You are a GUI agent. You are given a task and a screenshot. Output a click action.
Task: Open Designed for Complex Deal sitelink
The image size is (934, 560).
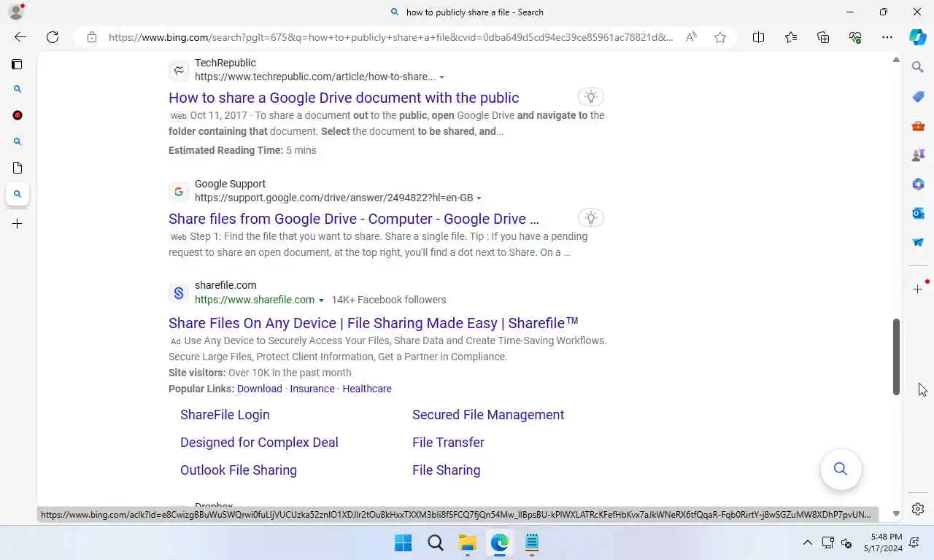click(x=259, y=443)
